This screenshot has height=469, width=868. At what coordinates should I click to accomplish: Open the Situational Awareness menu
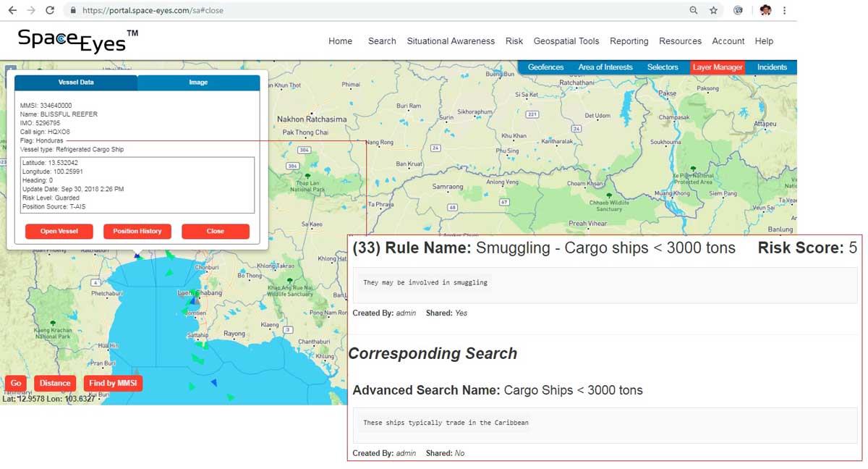(451, 41)
